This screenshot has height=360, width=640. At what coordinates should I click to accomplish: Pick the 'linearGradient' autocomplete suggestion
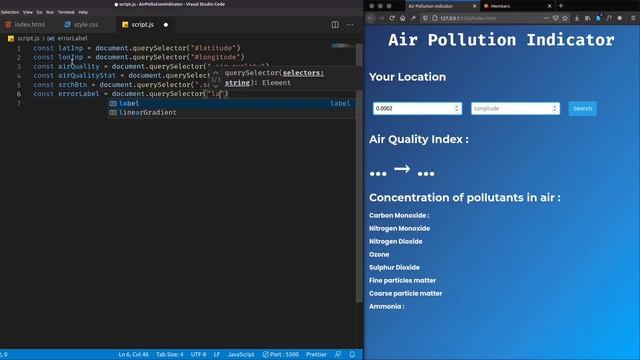coord(231,113)
